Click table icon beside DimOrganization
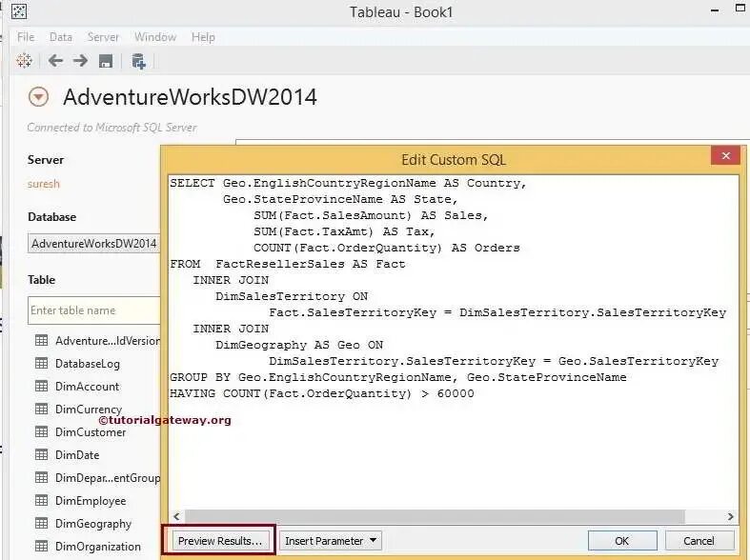Screen dimensions: 750x560 (x=42, y=546)
